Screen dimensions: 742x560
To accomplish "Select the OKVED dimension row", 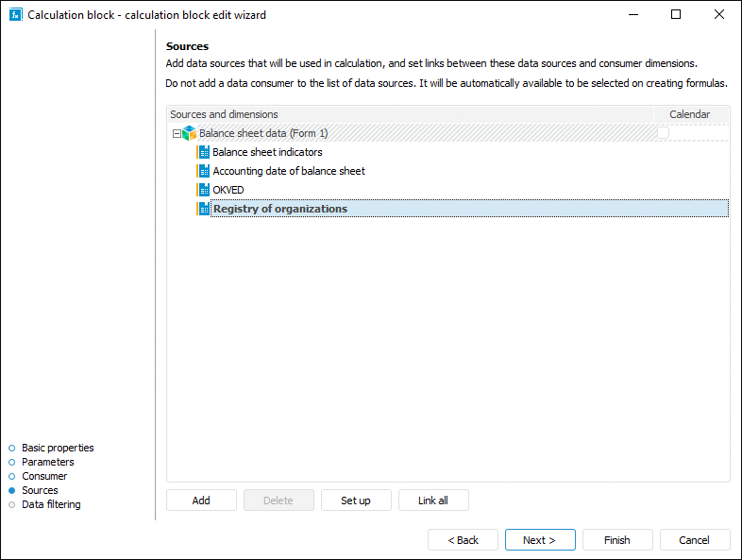I will point(228,190).
